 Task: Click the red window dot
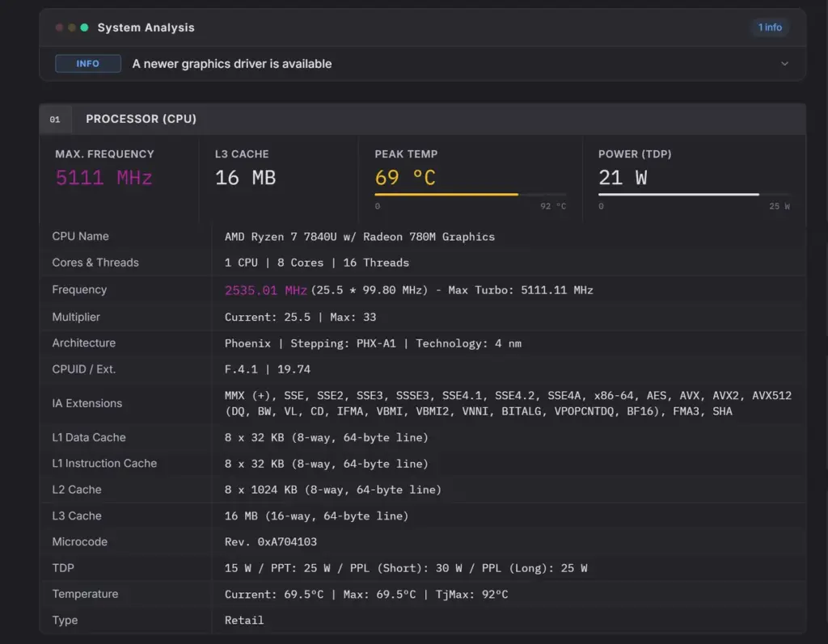[59, 27]
